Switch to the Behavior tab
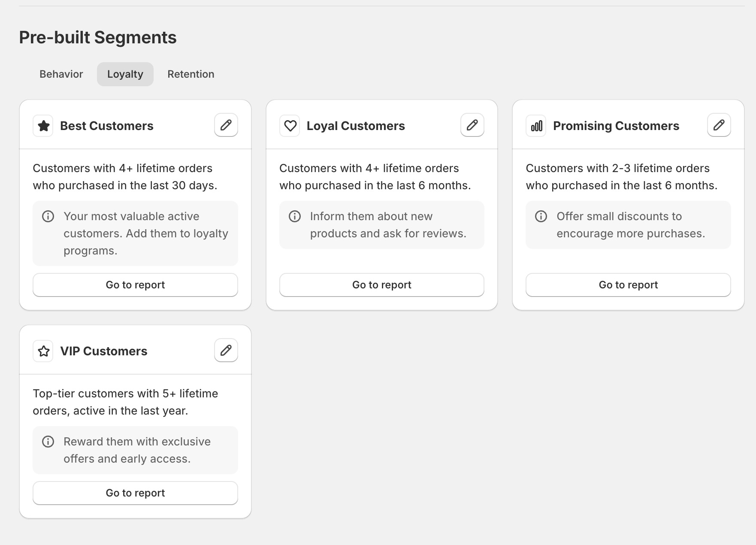Image resolution: width=756 pixels, height=545 pixels. tap(61, 74)
